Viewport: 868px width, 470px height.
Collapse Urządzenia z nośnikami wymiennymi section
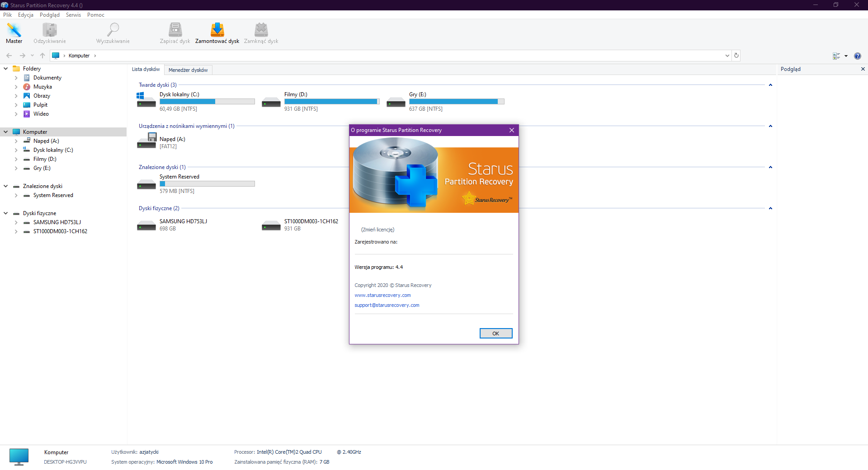pos(770,126)
